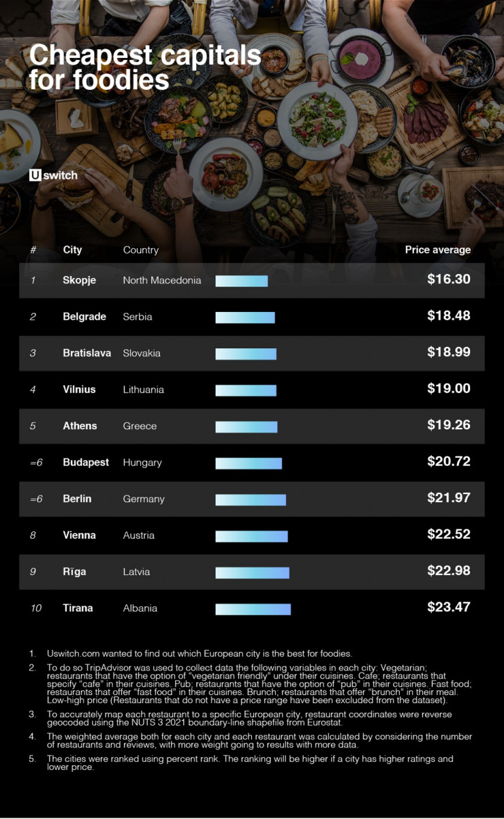
Task: Click the $16.30 price value
Action: (448, 279)
